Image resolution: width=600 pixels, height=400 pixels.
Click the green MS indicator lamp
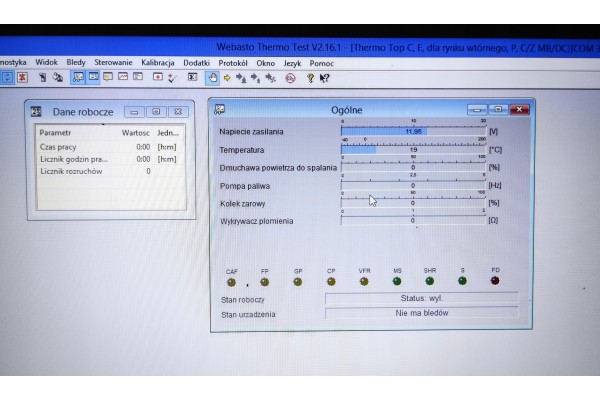[x=397, y=281]
